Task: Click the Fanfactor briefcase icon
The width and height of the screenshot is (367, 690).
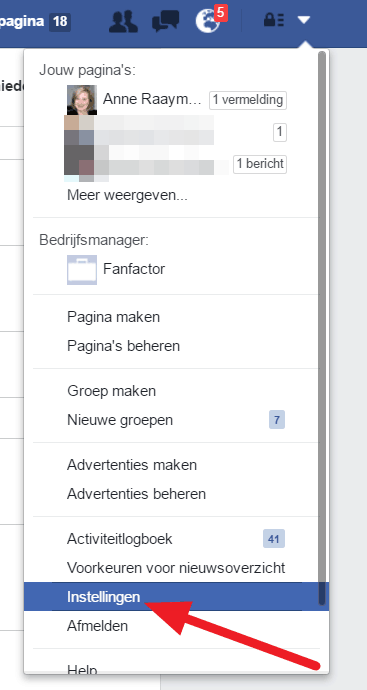Action: click(82, 270)
